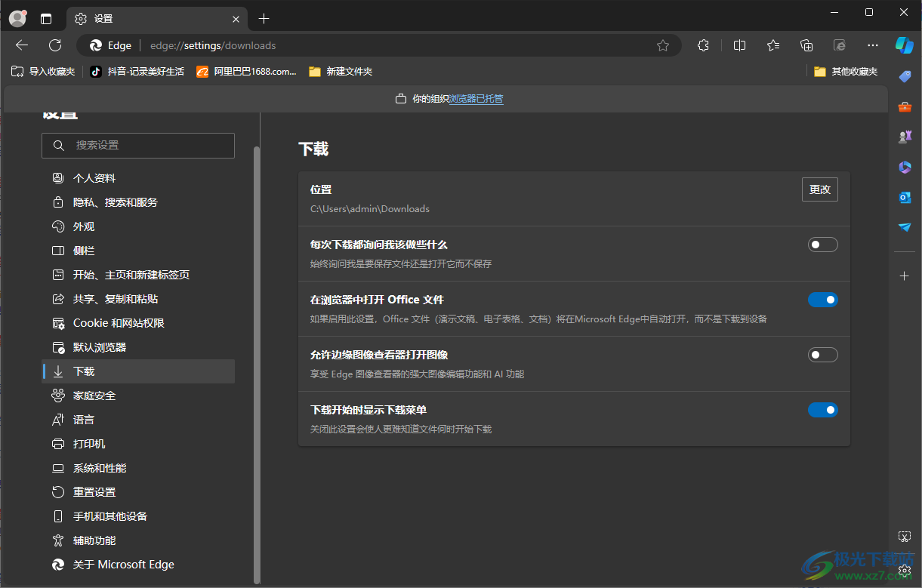Click the 搜索设置 search field

point(138,146)
